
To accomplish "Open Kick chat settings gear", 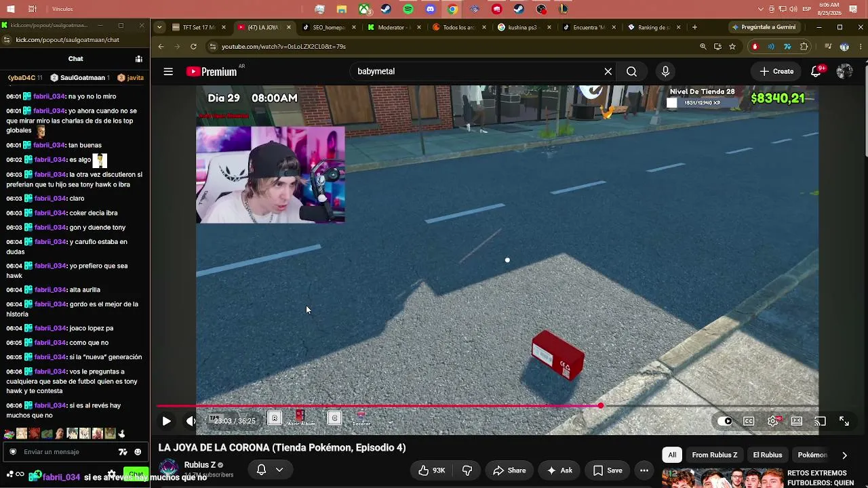I will click(x=112, y=474).
